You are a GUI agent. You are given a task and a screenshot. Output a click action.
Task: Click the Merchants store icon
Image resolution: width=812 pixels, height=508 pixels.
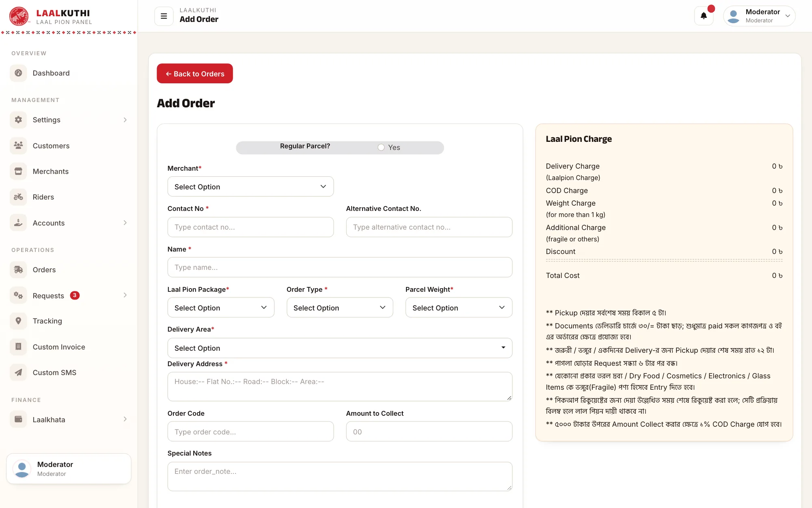pos(18,172)
